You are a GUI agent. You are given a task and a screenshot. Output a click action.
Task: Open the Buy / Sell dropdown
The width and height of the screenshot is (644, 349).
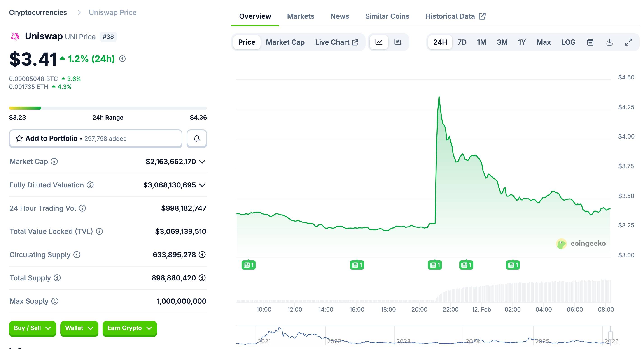pos(32,328)
